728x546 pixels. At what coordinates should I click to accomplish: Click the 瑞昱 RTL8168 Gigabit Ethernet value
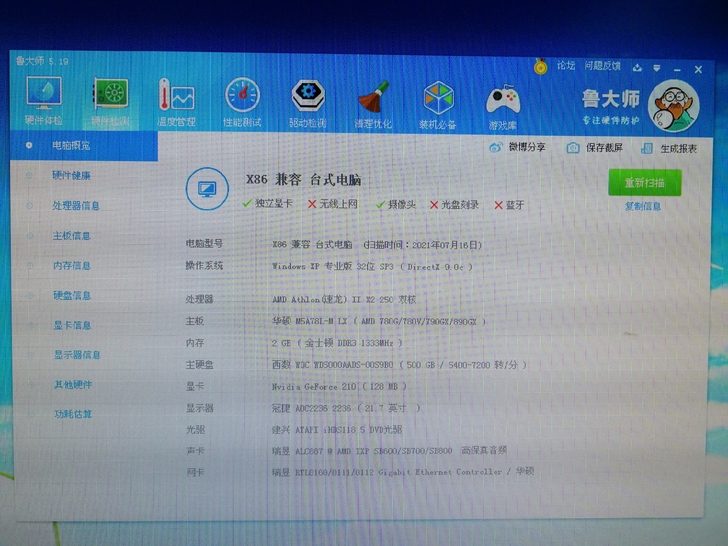(403, 472)
